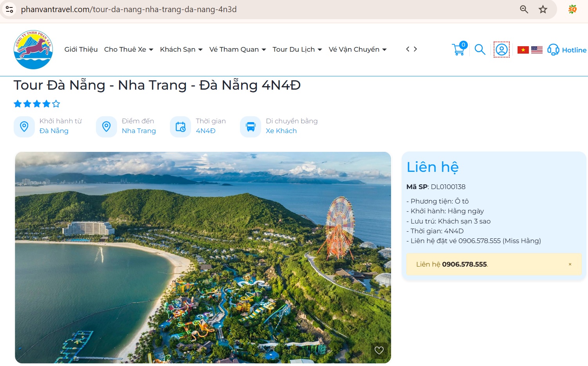
Task: Click the Hotline headset icon
Action: (x=553, y=50)
